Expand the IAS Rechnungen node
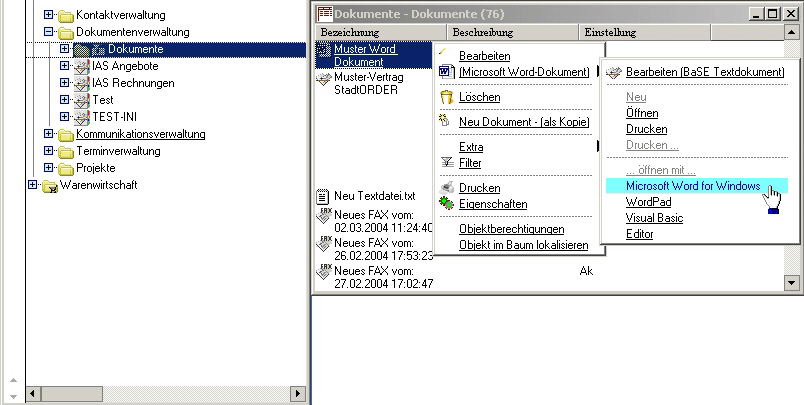 pyautogui.click(x=65, y=83)
